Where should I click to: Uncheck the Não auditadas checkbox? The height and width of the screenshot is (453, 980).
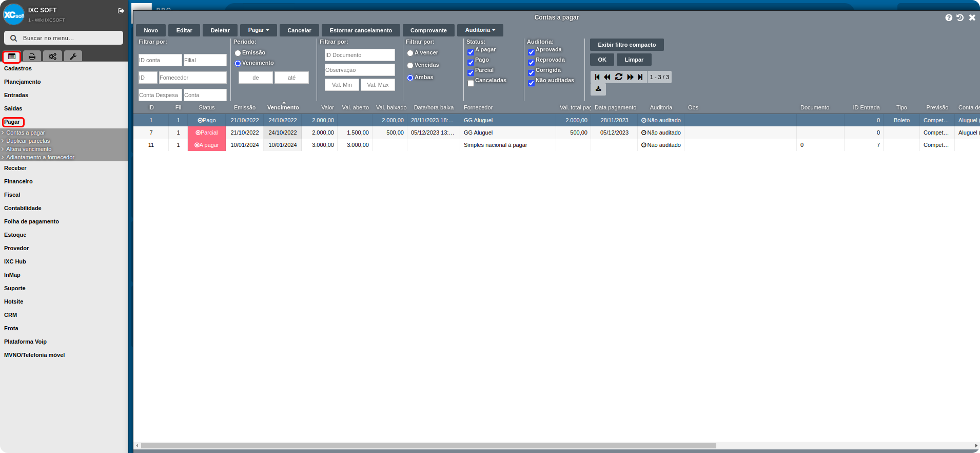531,83
